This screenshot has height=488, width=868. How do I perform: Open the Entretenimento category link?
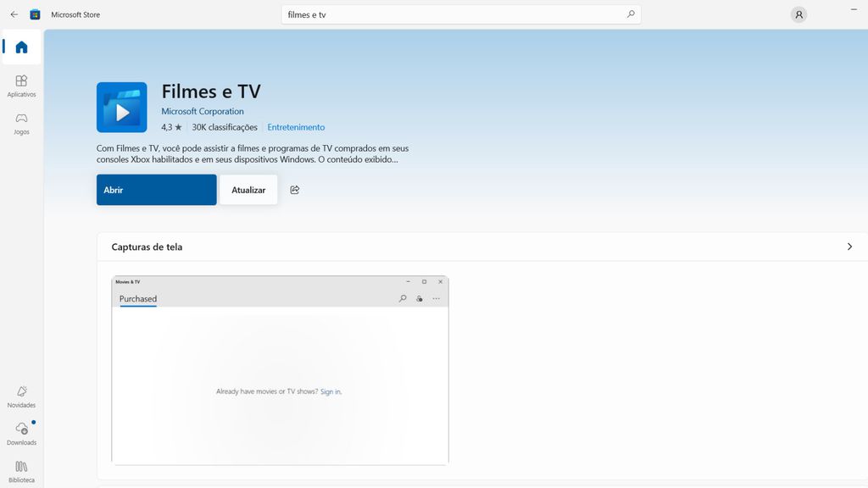coord(296,126)
